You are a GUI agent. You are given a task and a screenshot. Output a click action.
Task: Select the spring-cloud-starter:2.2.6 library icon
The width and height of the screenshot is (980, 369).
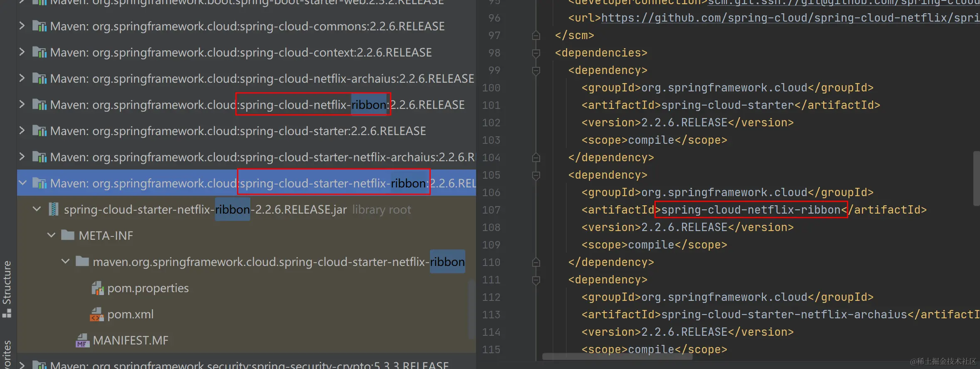coord(39,131)
